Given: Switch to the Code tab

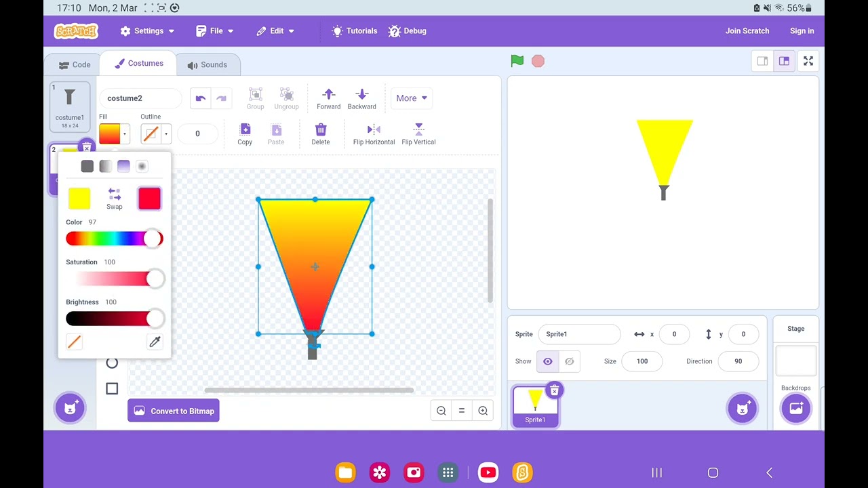Looking at the screenshot, I should click(x=74, y=65).
